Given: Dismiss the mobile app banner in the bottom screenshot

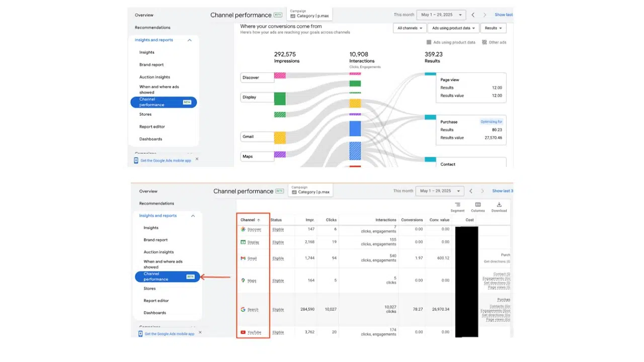Looking at the screenshot, I should click(x=200, y=332).
